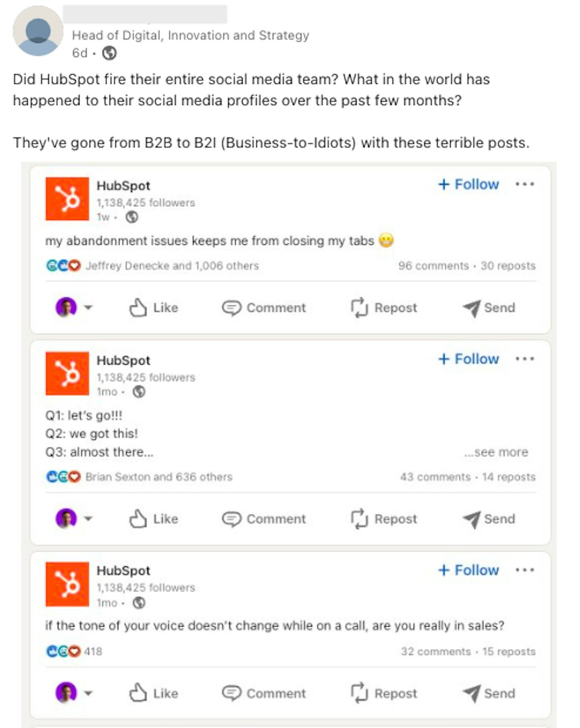Repost the tone of voice sales post
This screenshot has height=728, width=580.
coord(383,694)
